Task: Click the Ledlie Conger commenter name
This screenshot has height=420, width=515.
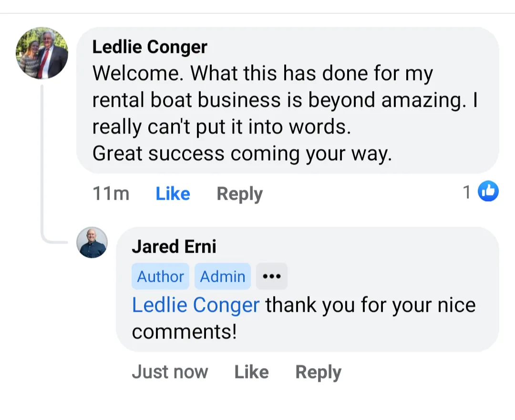Action: [x=150, y=47]
